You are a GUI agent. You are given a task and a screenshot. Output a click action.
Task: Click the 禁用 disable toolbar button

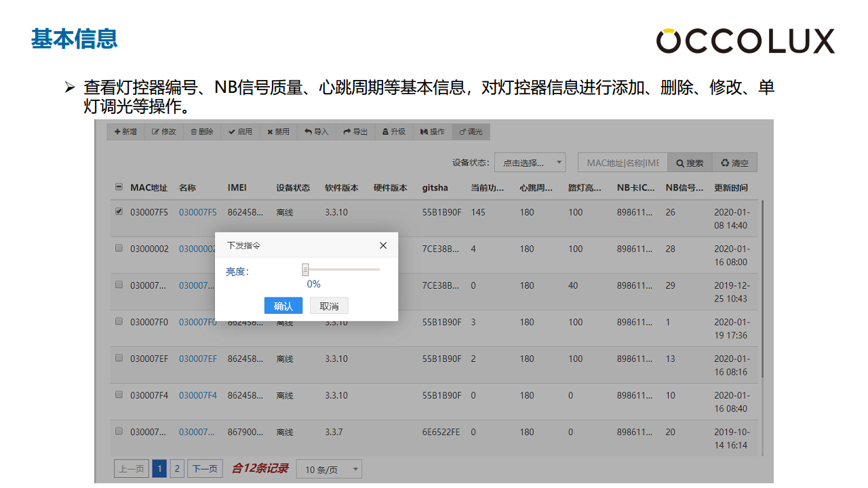(x=278, y=131)
